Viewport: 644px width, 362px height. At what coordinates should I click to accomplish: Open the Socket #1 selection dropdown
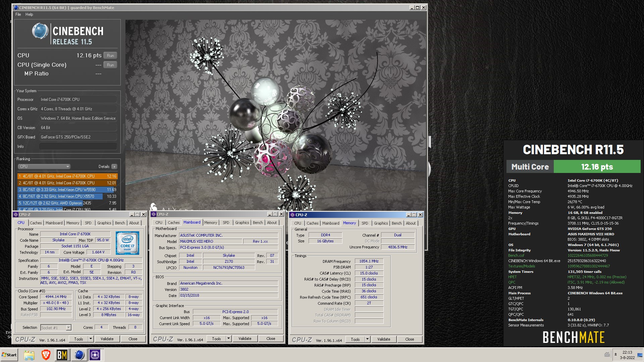pyautogui.click(x=56, y=328)
